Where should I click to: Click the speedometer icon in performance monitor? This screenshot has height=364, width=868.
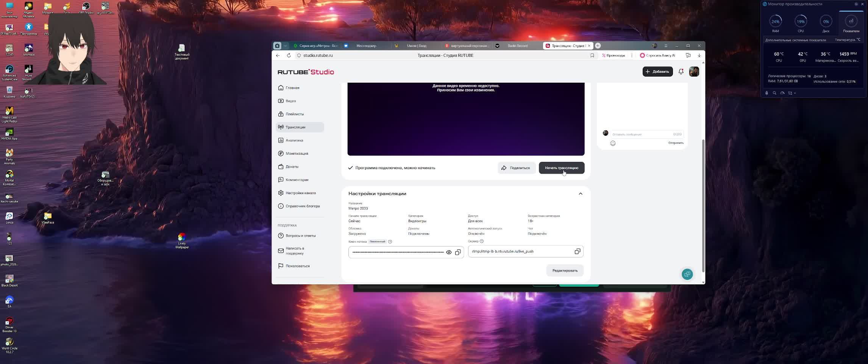[x=782, y=93]
